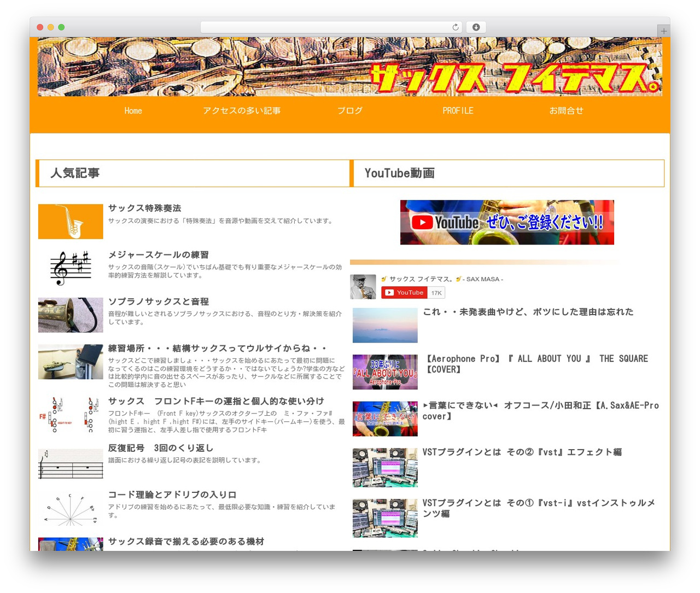Click the YouTube ぜひご登録ください banner

(507, 222)
